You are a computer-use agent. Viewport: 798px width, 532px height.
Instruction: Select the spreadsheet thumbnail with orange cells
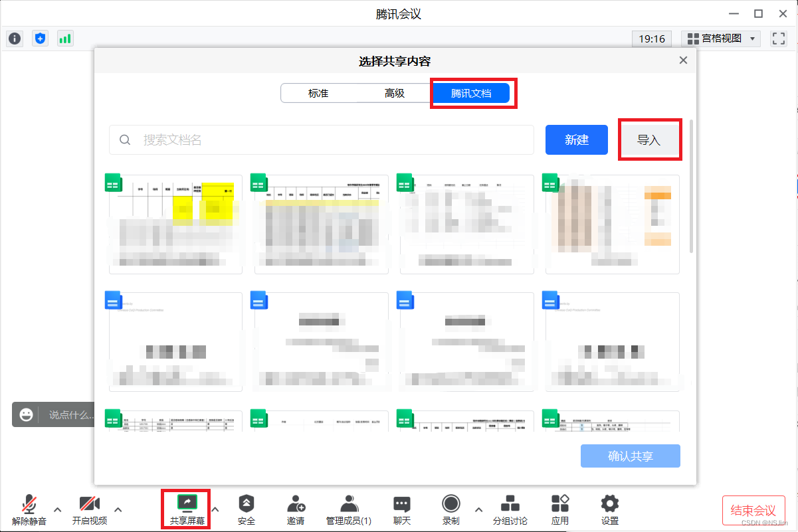pos(612,224)
